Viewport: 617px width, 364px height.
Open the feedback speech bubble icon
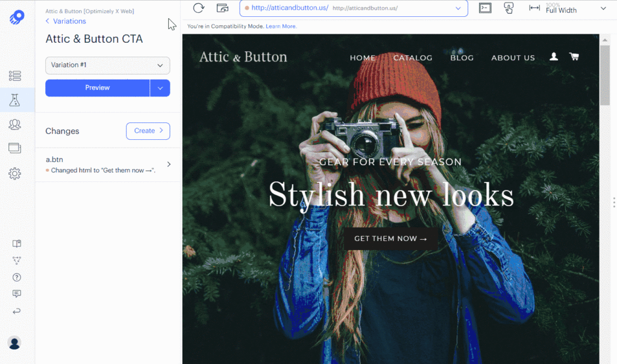16,294
